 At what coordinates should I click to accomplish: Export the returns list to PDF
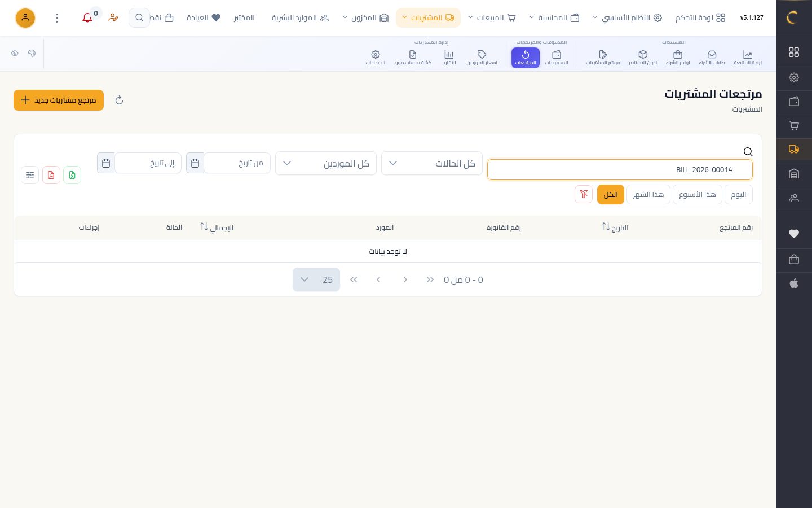(51, 175)
